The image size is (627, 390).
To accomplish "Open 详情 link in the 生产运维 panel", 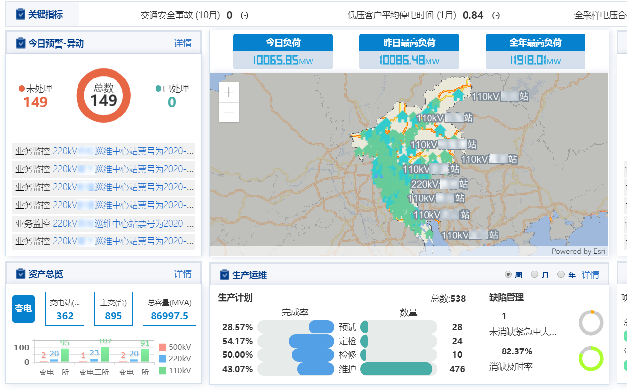I will pos(590,275).
